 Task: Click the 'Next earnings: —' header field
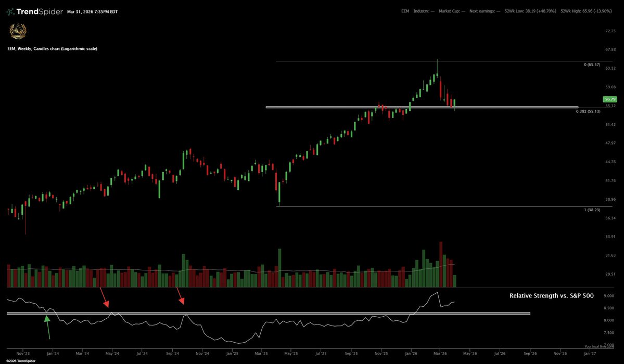(x=485, y=11)
